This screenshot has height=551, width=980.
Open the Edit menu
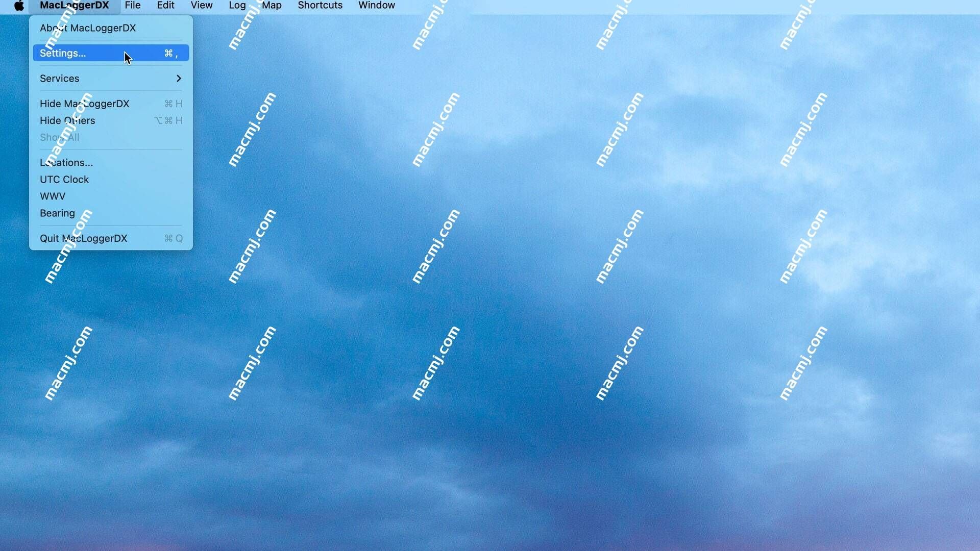(165, 6)
